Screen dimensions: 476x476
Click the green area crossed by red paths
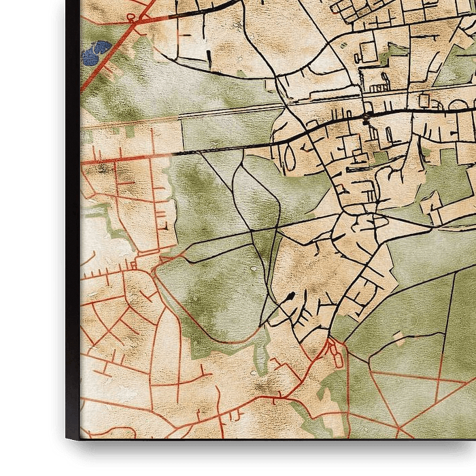pyautogui.click(x=408, y=394)
